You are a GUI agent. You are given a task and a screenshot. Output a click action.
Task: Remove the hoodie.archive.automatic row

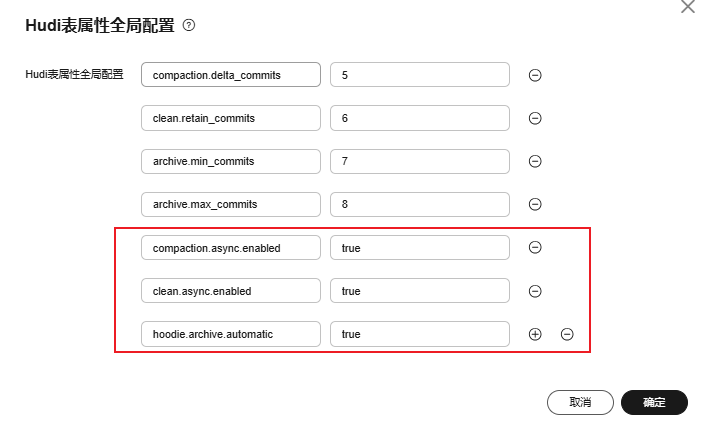(567, 334)
